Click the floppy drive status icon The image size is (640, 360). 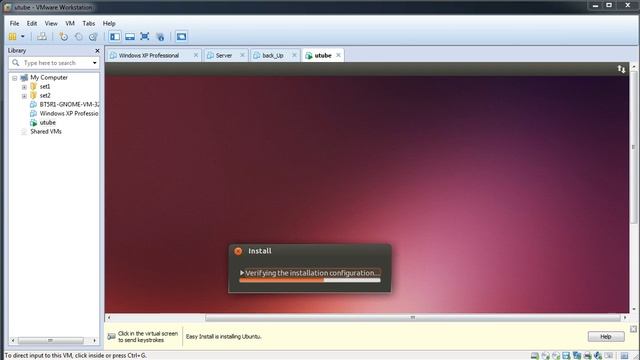566,356
